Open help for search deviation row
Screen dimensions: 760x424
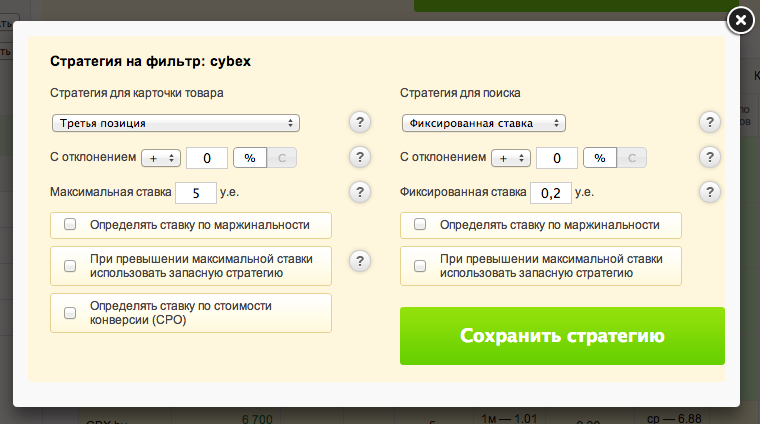[x=710, y=157]
